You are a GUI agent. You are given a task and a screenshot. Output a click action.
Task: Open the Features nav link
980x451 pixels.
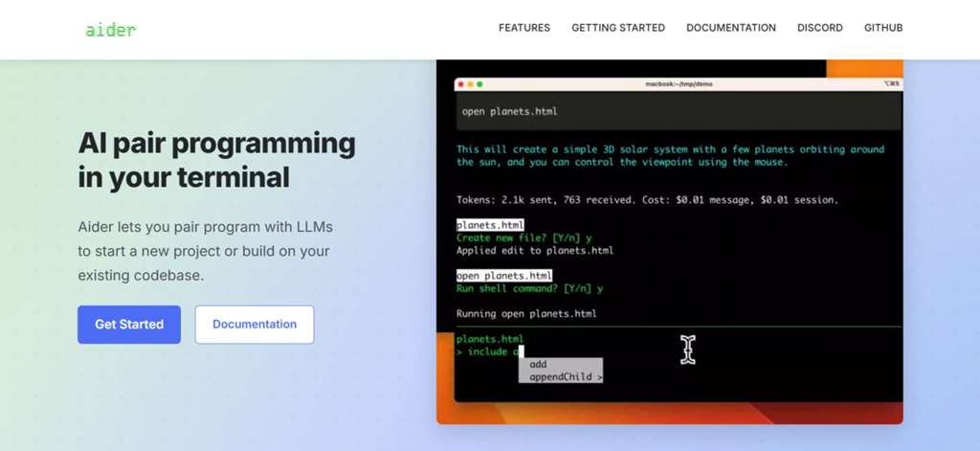[524, 28]
